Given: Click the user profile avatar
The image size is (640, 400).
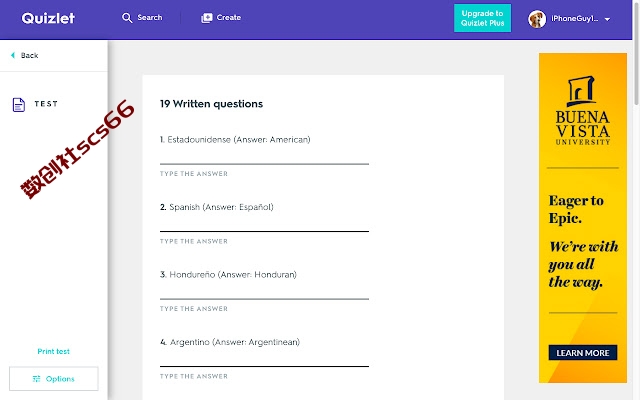Looking at the screenshot, I should tap(537, 19).
